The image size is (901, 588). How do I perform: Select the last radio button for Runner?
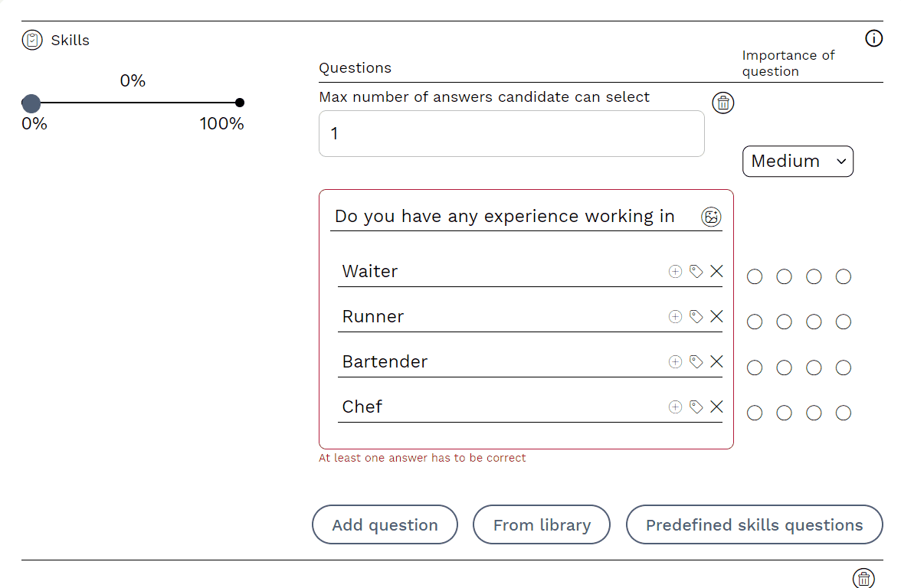(844, 322)
